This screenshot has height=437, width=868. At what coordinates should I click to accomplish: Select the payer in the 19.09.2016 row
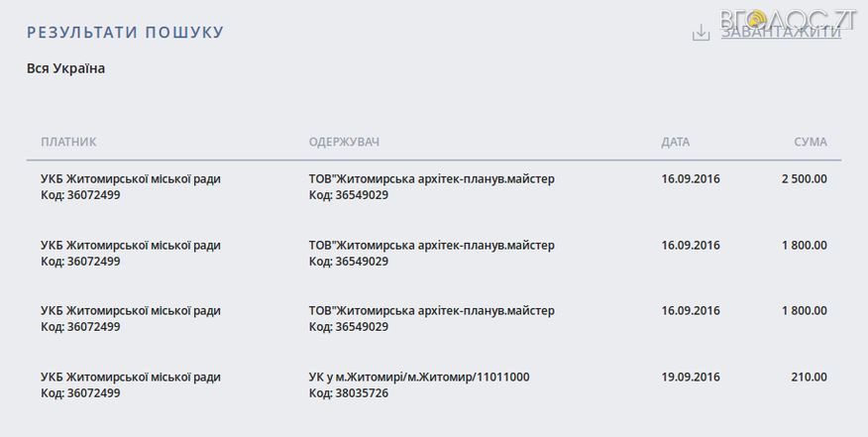[x=131, y=377]
